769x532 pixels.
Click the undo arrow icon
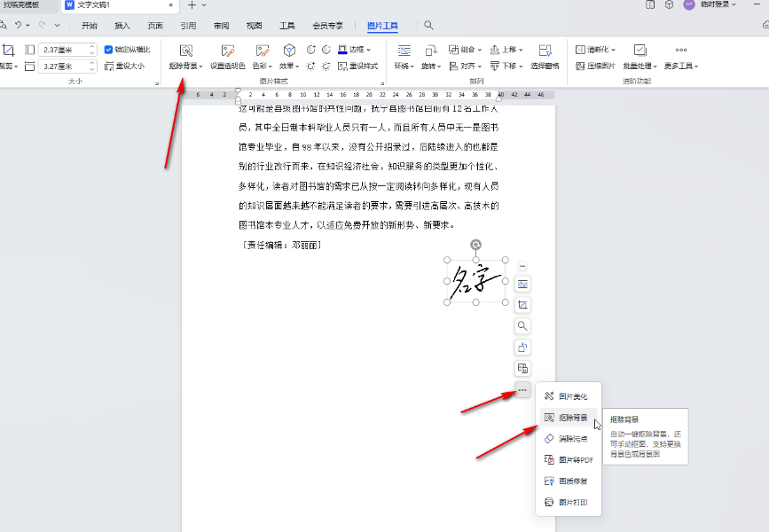click(x=18, y=25)
